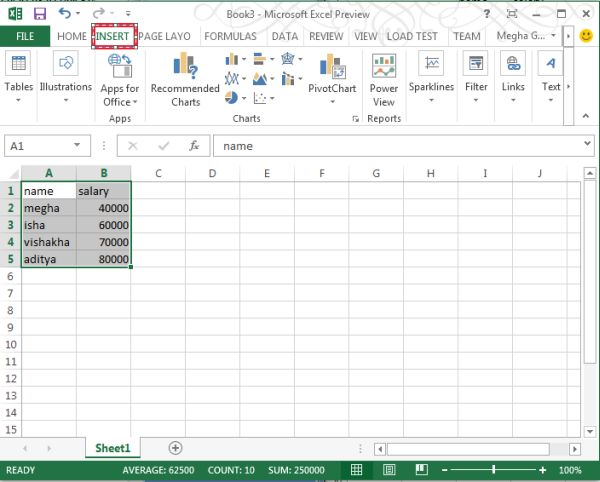The width and height of the screenshot is (600, 482).
Task: Switch to the INSERT tab
Action: pos(112,36)
